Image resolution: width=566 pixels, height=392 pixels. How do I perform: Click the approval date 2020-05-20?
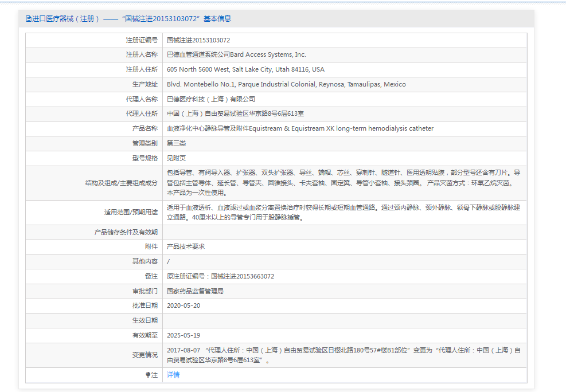click(184, 306)
